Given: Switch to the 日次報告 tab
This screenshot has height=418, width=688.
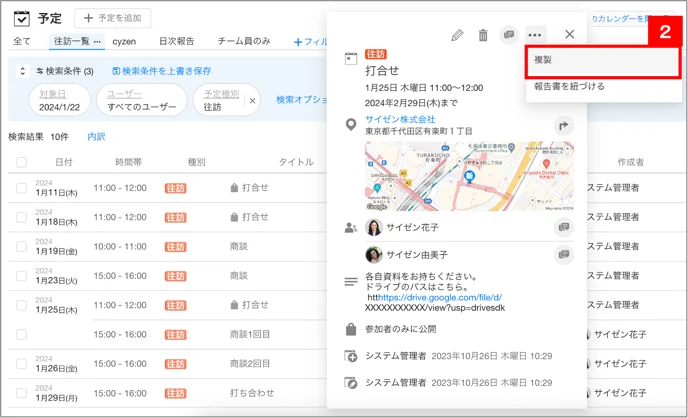Looking at the screenshot, I should pos(176,41).
